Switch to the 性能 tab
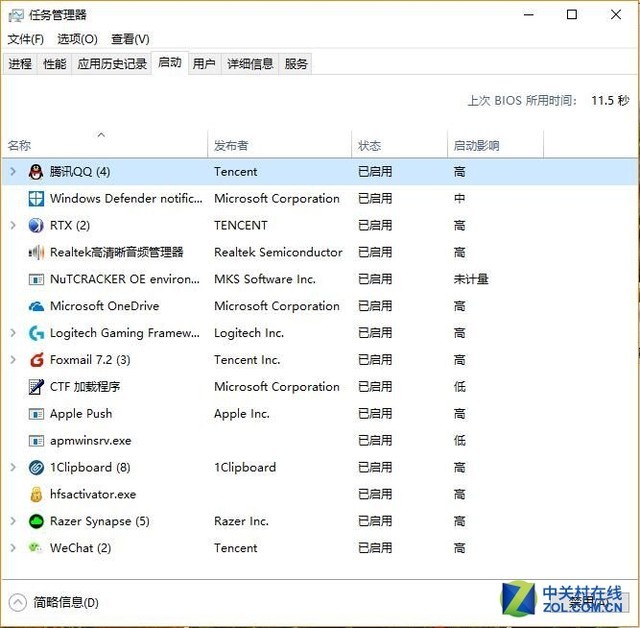This screenshot has height=628, width=640. (54, 64)
